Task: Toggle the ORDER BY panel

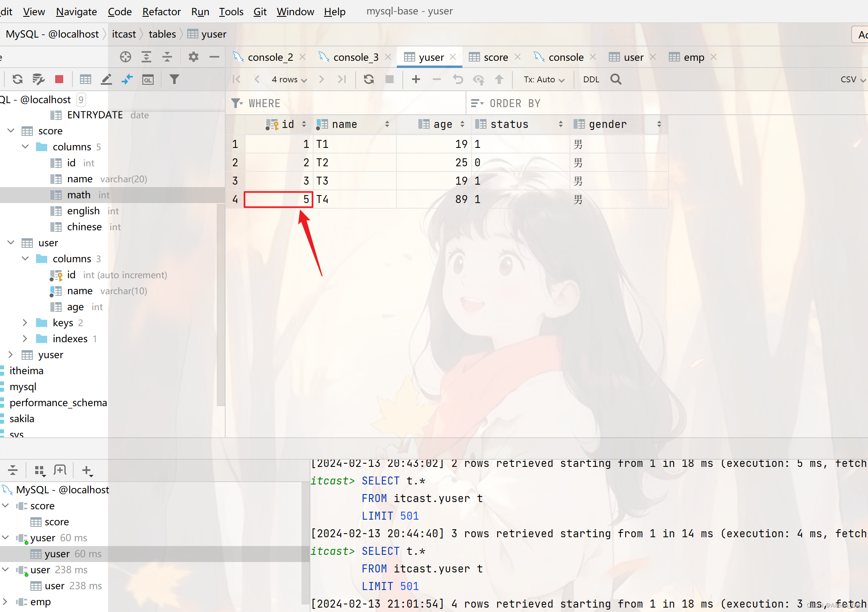Action: (475, 103)
